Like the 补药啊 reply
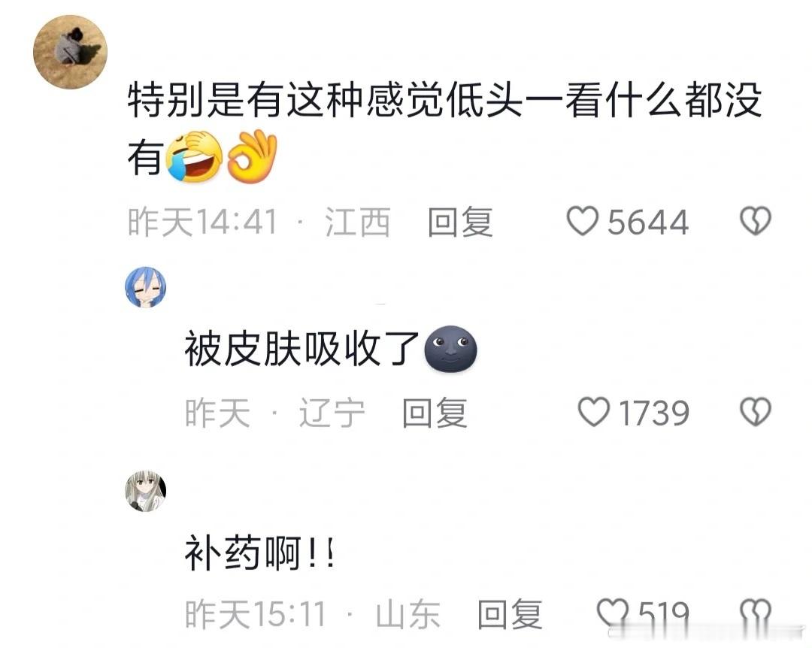812x648 pixels. coord(613,613)
